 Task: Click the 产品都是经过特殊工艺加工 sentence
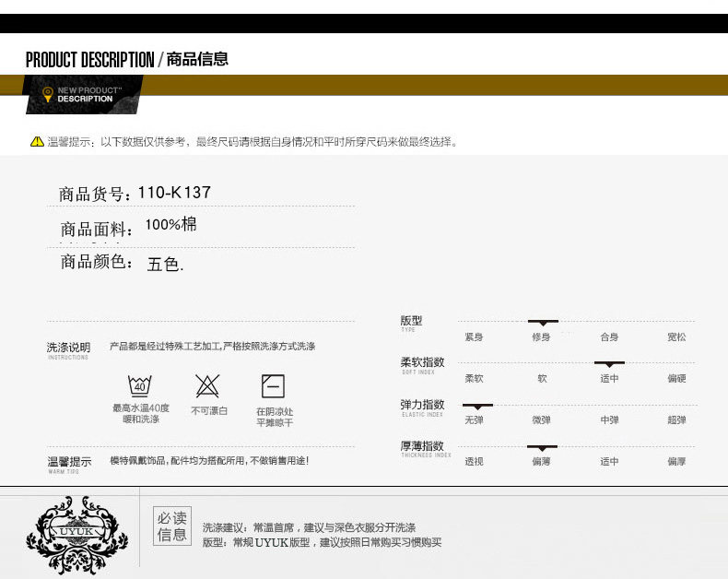(212, 346)
